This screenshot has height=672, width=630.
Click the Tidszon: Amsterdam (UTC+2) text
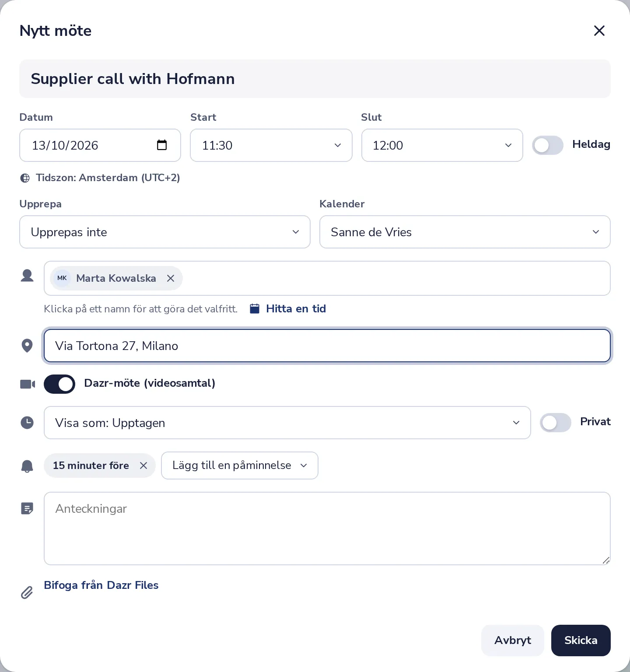[108, 178]
